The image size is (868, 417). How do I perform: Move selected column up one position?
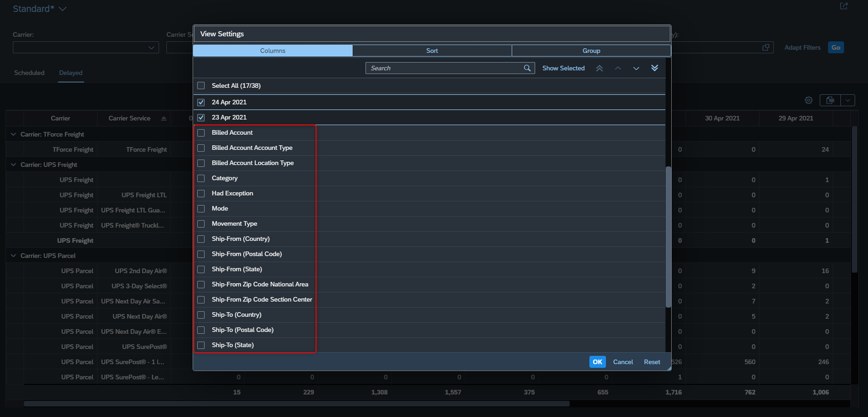618,68
